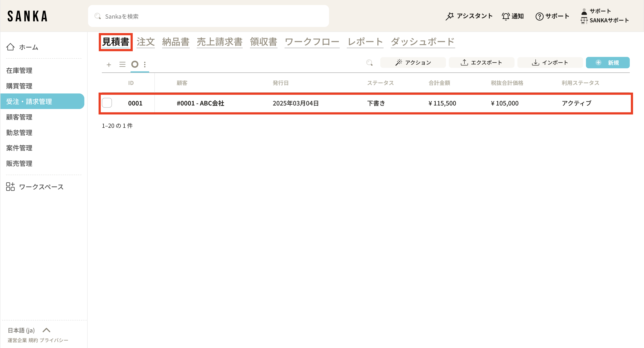The height and width of the screenshot is (348, 644).
Task: Select the list view icon
Action: (x=122, y=64)
